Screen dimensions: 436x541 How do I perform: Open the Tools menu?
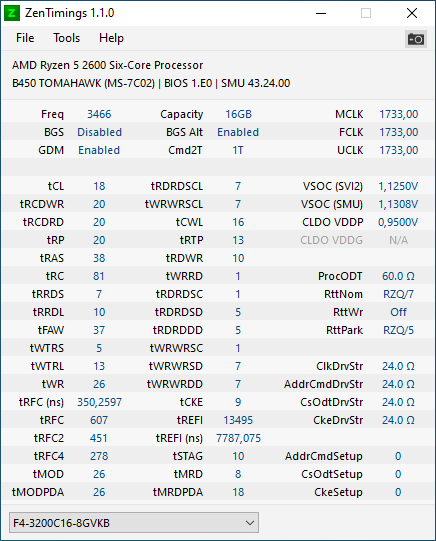tap(66, 38)
